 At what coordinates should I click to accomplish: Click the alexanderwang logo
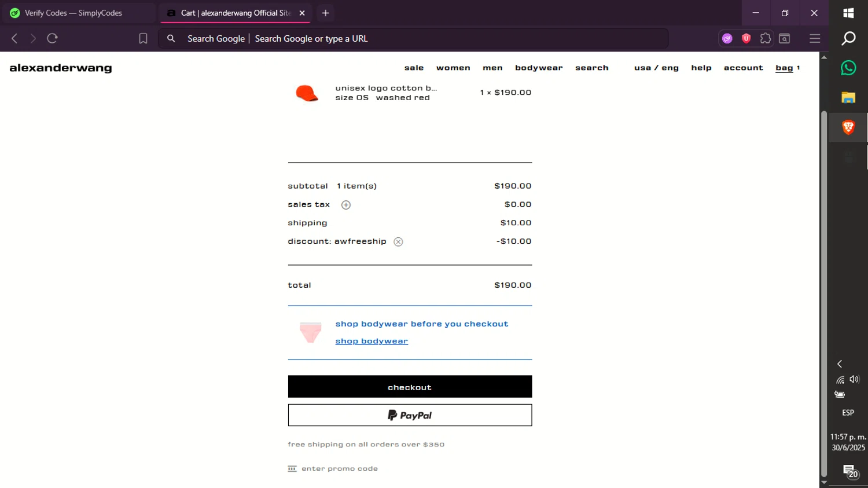[61, 68]
